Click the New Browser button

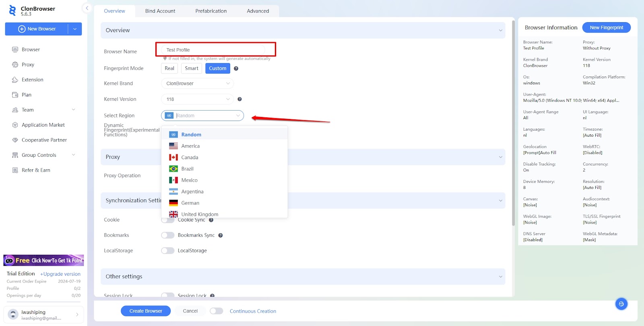[x=37, y=29]
